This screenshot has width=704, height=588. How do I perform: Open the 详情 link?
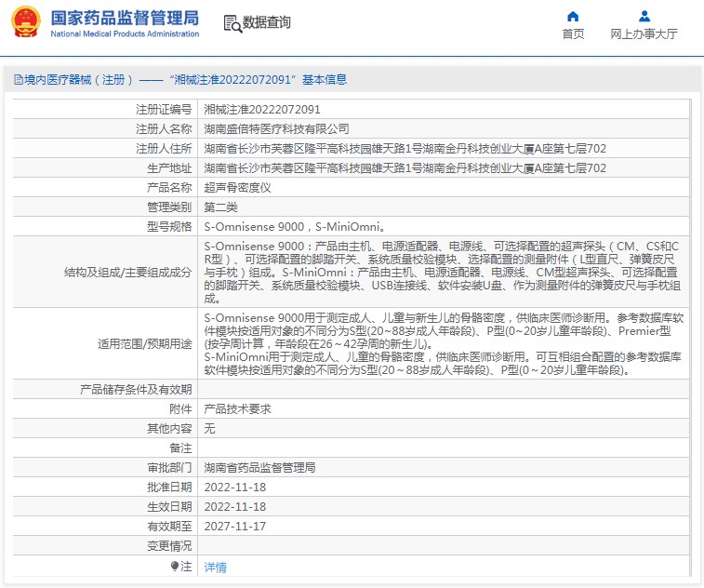215,567
